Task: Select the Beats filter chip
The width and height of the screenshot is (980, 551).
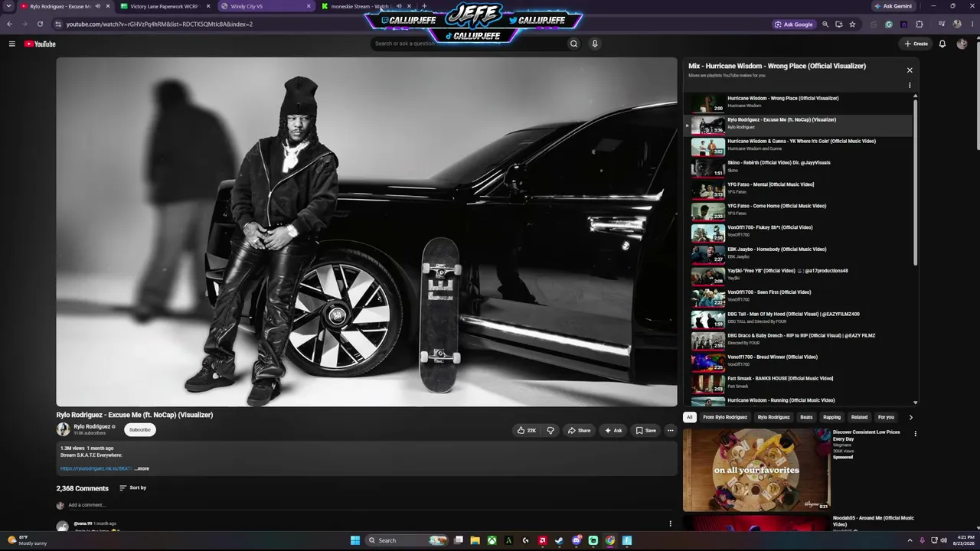Action: pyautogui.click(x=806, y=417)
